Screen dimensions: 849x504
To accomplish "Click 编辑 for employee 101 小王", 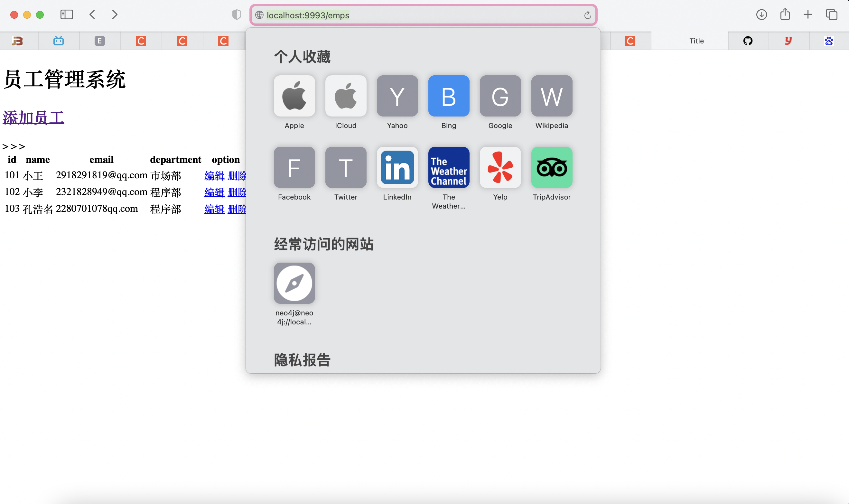I will tap(214, 176).
